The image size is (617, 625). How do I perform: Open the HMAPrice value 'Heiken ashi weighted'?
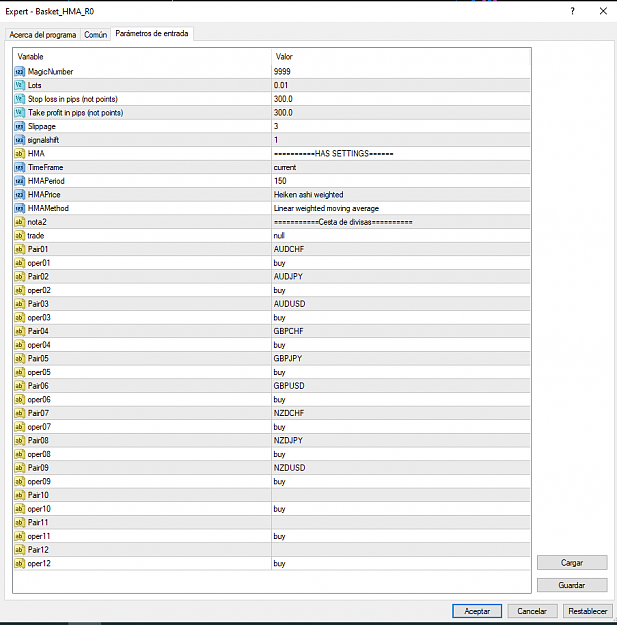[x=401, y=195]
